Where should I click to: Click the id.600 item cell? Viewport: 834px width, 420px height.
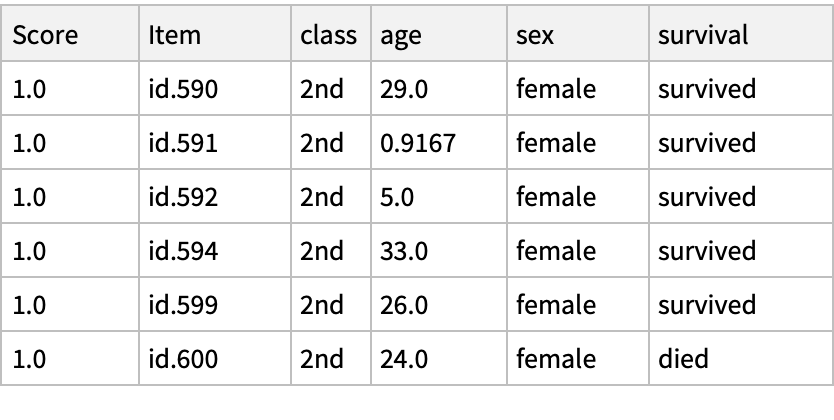click(183, 359)
